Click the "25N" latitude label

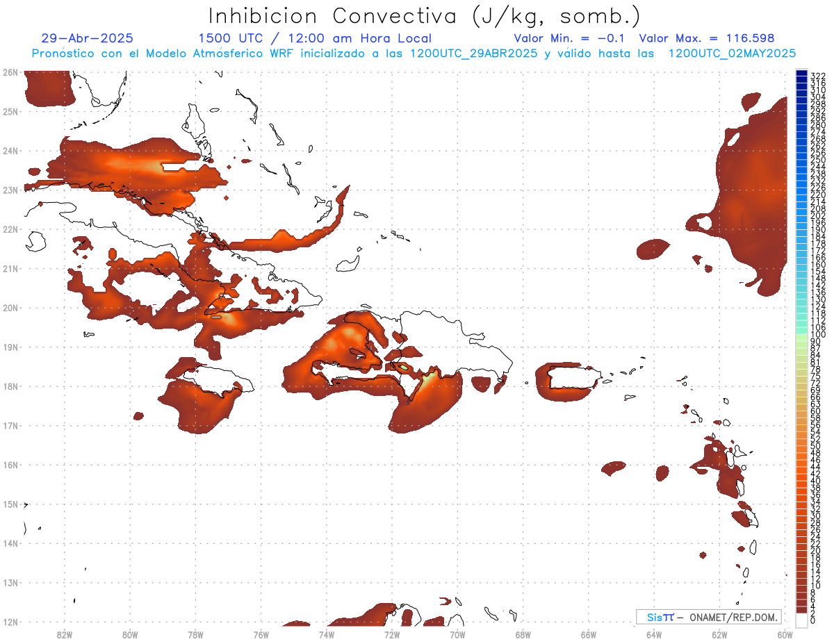(x=10, y=111)
